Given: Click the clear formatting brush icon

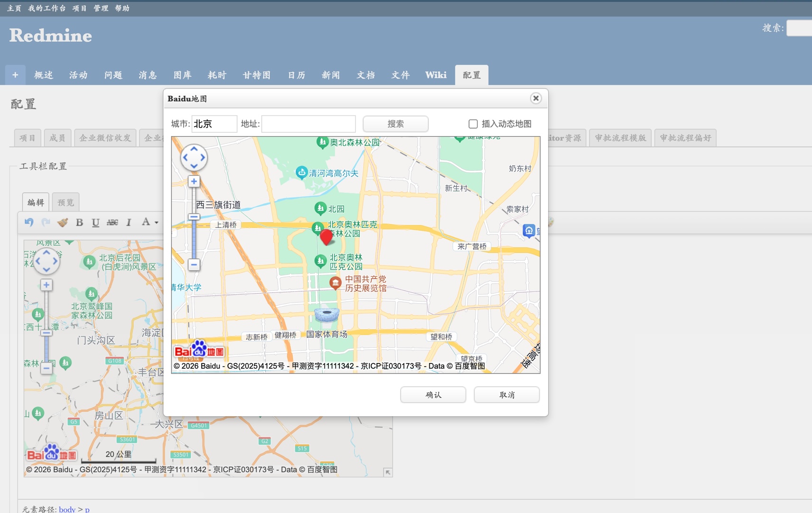Looking at the screenshot, I should point(63,222).
